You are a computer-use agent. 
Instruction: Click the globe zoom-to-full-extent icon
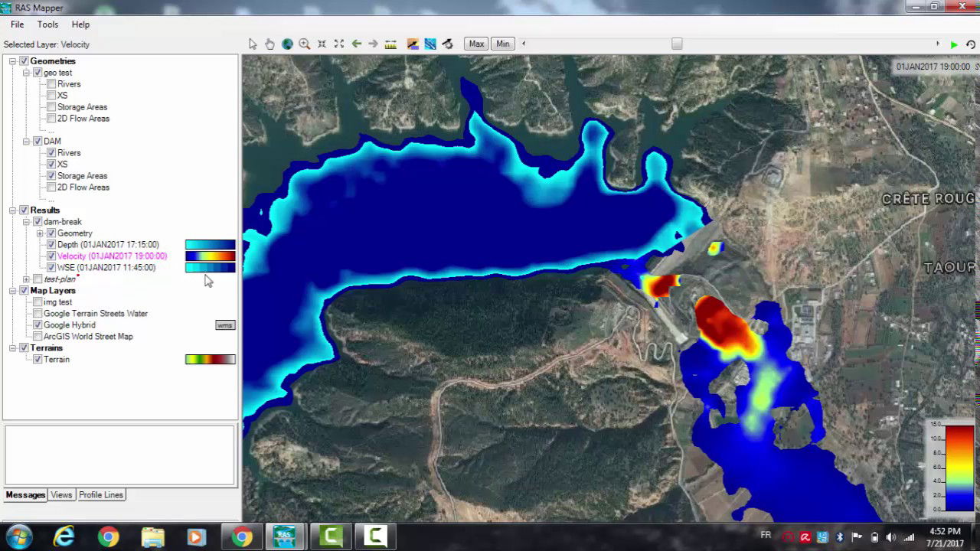(x=287, y=44)
